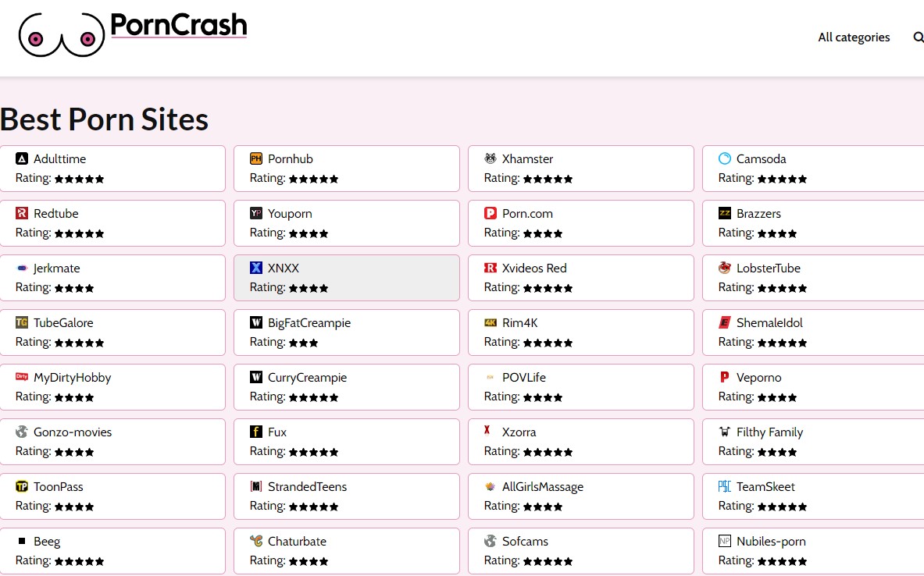The width and height of the screenshot is (924, 576).
Task: Select the TubeGalore site name
Action: 63,323
